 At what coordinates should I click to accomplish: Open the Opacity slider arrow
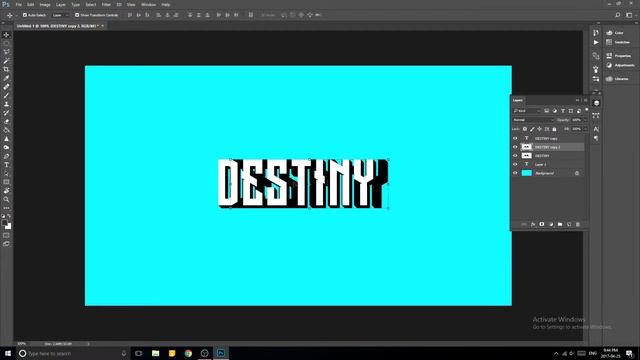pos(585,120)
